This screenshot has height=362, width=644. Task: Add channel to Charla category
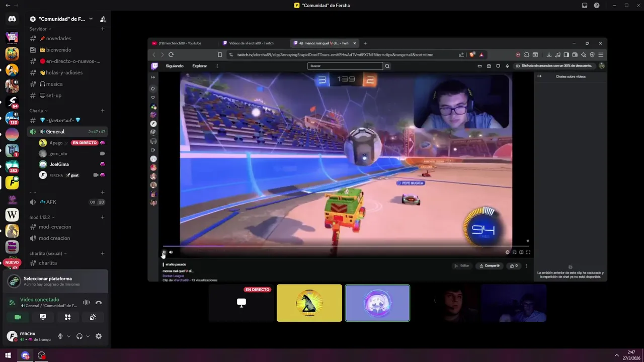pyautogui.click(x=103, y=111)
